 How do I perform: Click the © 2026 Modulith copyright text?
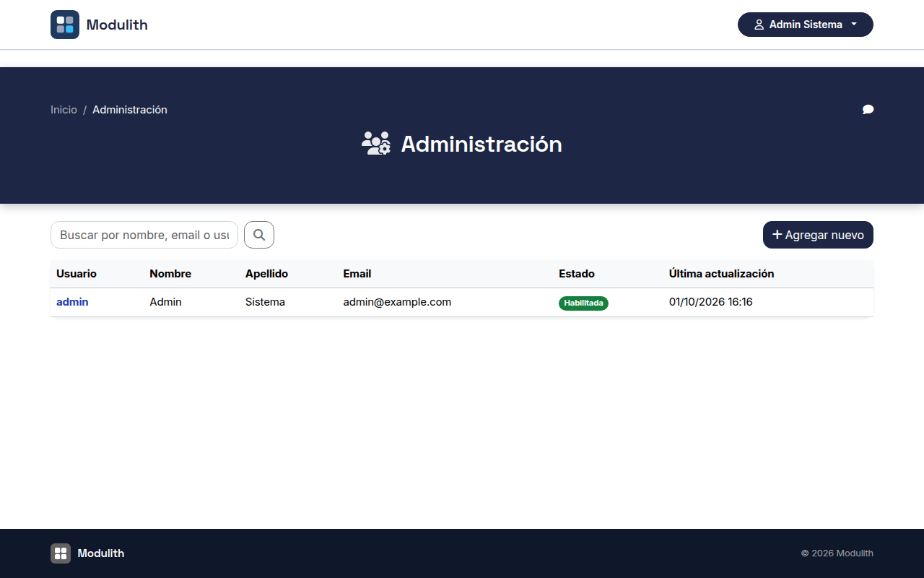(837, 553)
